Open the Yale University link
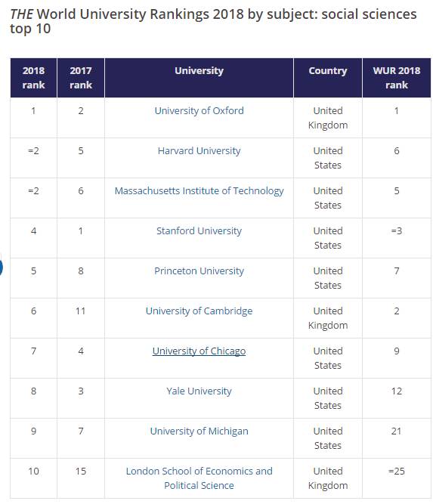This screenshot has width=433, height=504. point(199,391)
